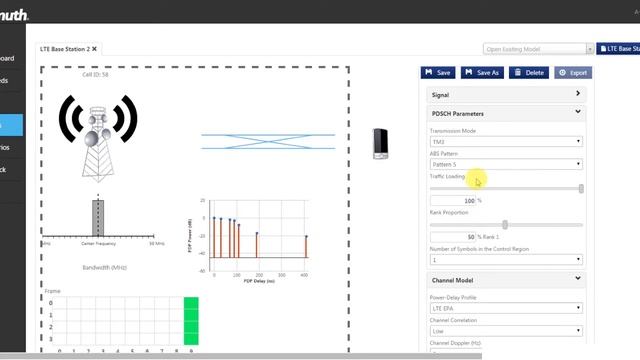Click the Save button
The width and height of the screenshot is (640, 360).
tap(438, 73)
